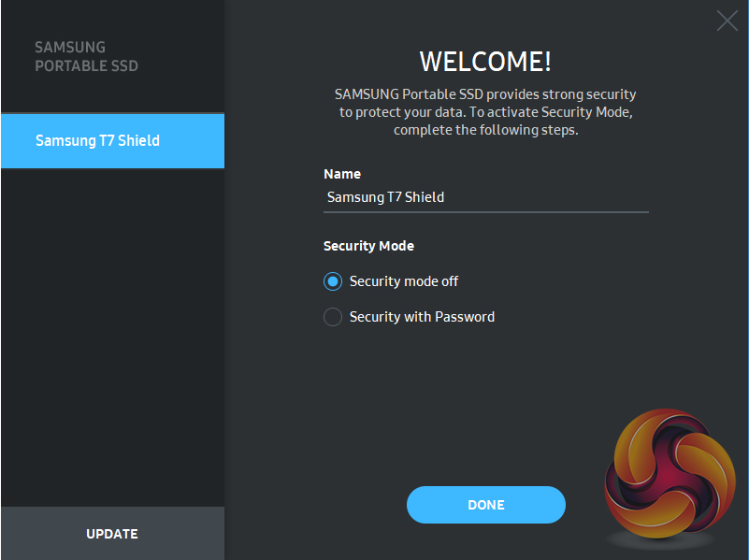Close the Samsung Portable SSD window
The height and width of the screenshot is (560, 749).
[x=727, y=21]
